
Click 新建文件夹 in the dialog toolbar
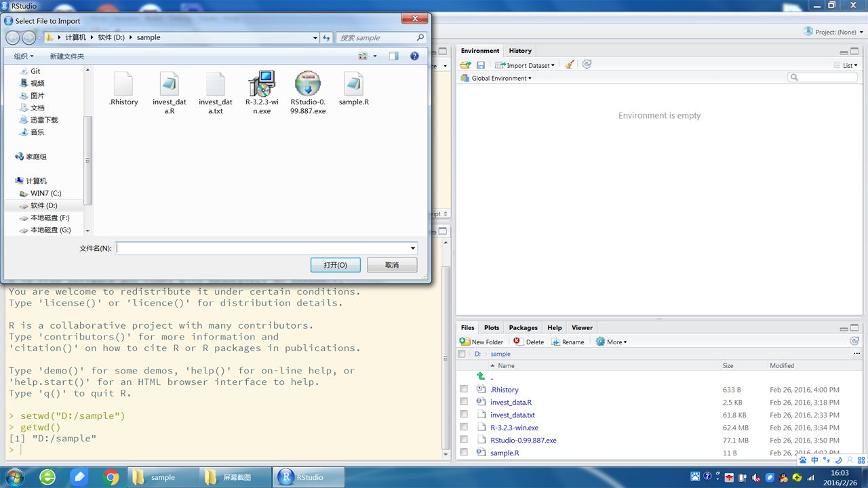(x=67, y=56)
